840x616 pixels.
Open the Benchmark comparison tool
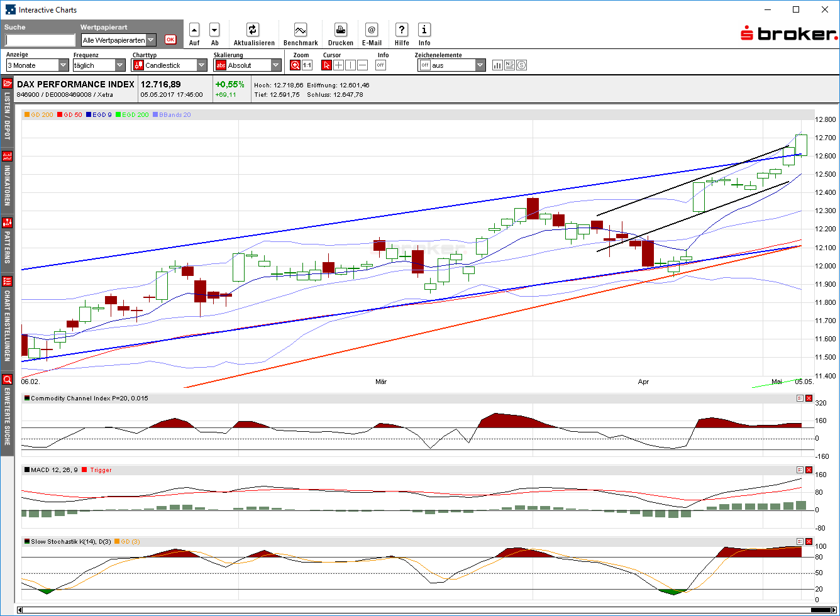pos(301,30)
